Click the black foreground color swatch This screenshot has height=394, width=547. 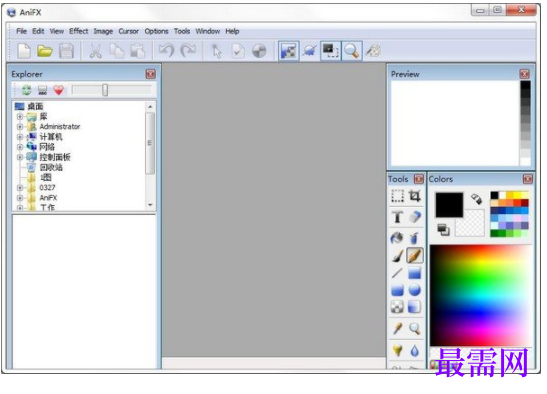[449, 205]
